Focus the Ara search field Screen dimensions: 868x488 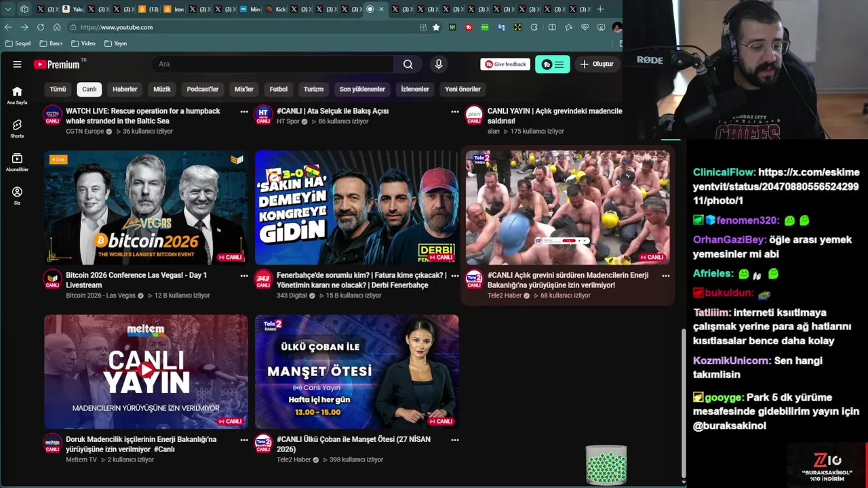coord(273,64)
